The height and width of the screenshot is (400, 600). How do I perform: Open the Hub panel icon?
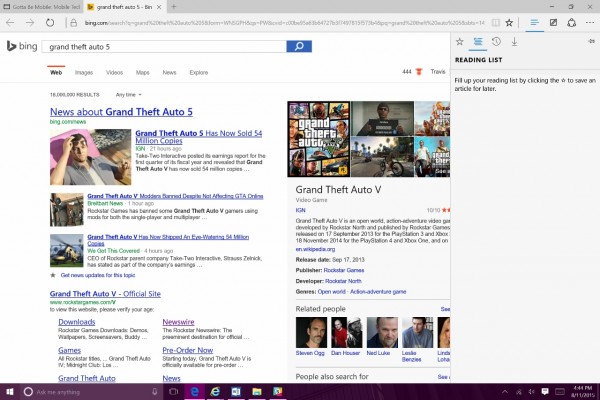click(x=534, y=23)
